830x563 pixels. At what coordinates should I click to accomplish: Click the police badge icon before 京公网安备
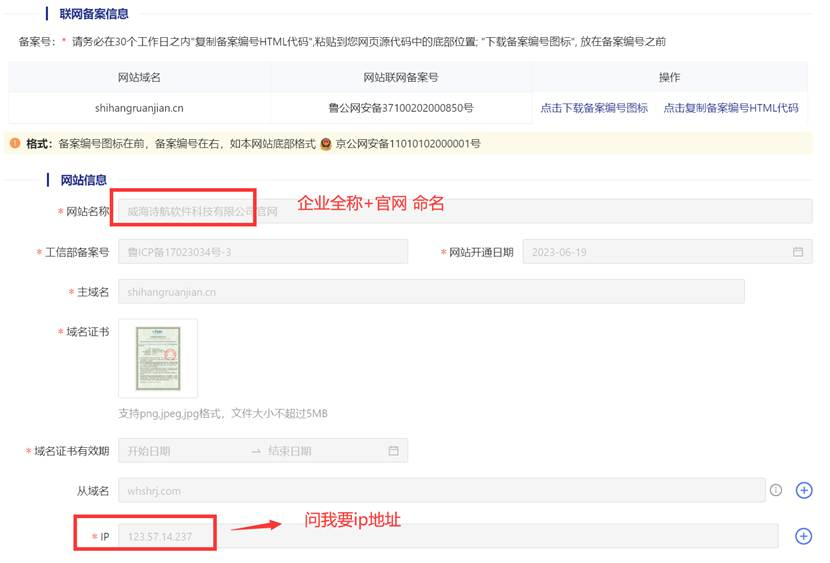pyautogui.click(x=326, y=143)
